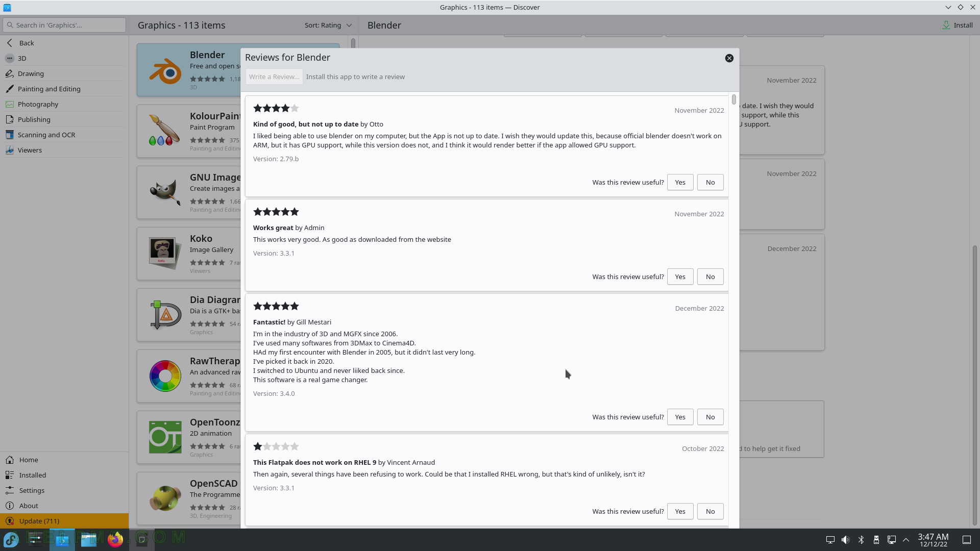
Task: Click the Drawing category pencil icon
Action: (x=10, y=73)
